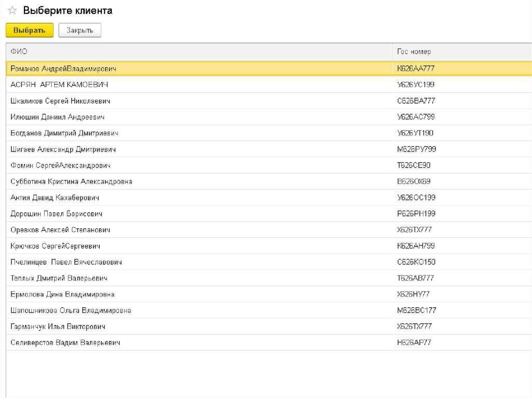Screen dimensions: 532x398
Task: Select Оревков Алексей Степанович row
Action: pos(60,229)
